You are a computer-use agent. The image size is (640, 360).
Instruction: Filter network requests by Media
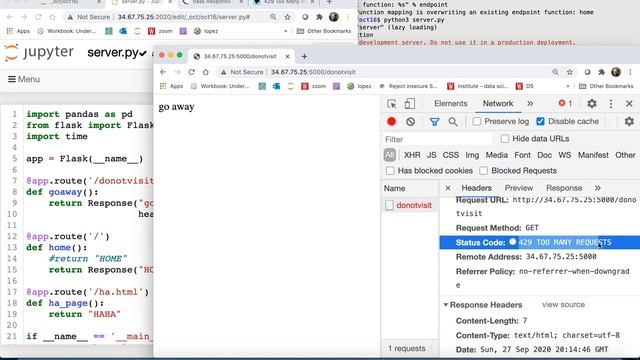(497, 155)
